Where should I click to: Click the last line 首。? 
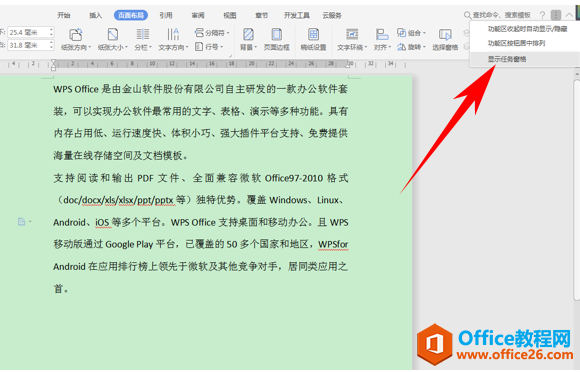[x=61, y=289]
